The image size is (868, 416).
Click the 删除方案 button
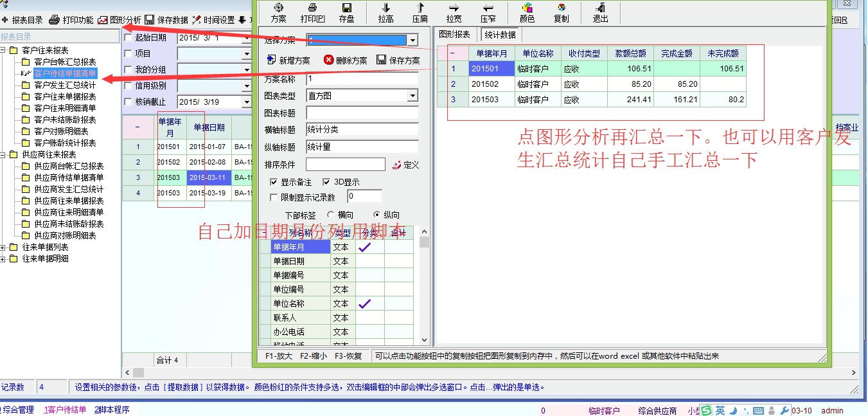tap(346, 60)
